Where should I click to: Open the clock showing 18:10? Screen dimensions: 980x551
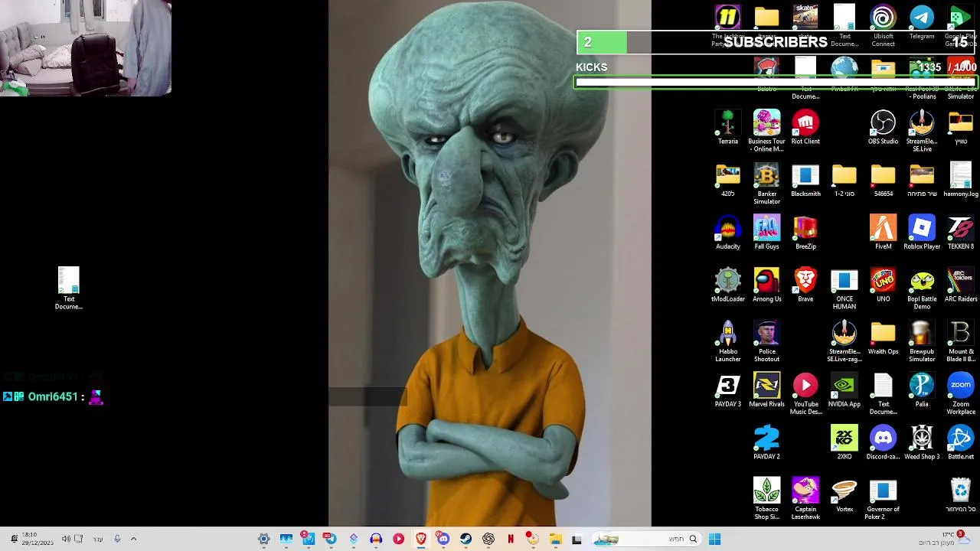[36, 539]
